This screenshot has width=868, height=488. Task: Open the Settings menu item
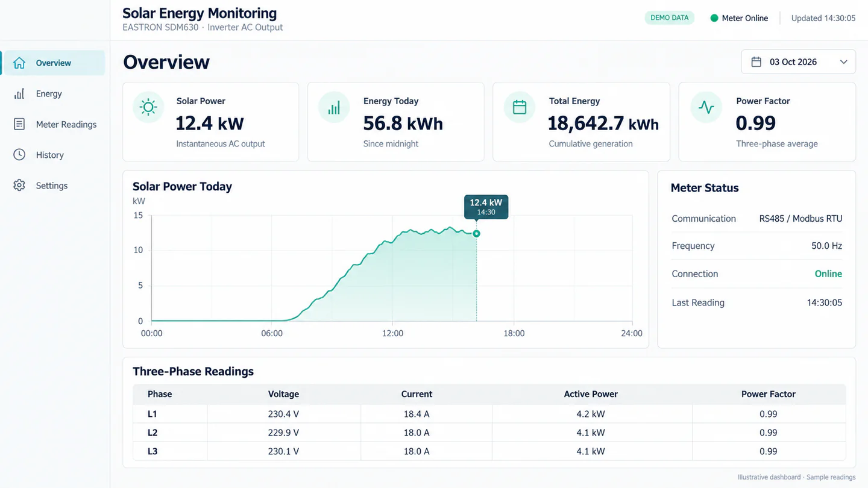pyautogui.click(x=53, y=186)
